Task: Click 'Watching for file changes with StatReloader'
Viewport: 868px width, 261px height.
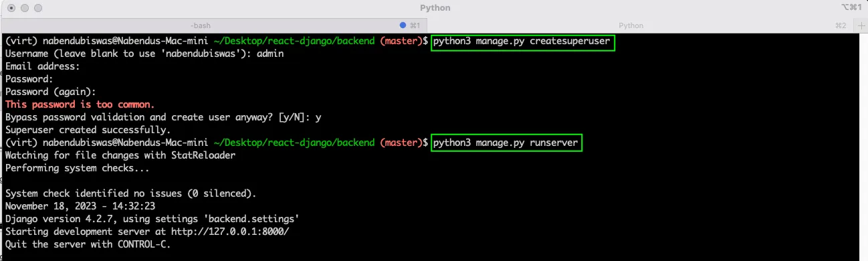Action: (120, 155)
